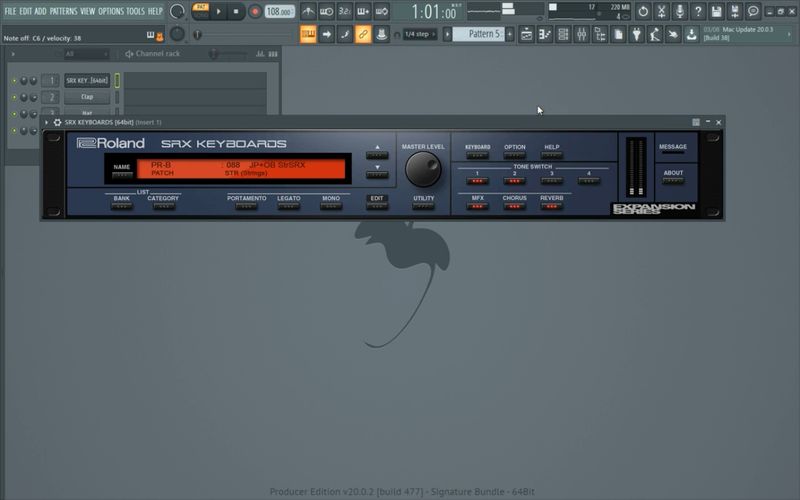The image size is (800, 500).
Task: Toggle typing keyboard to piano icon
Action: (308, 34)
